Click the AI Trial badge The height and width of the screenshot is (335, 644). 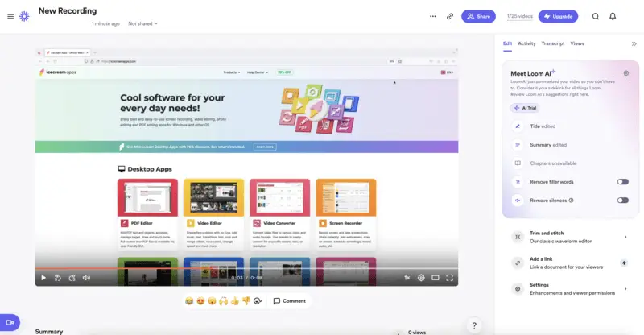pyautogui.click(x=525, y=108)
